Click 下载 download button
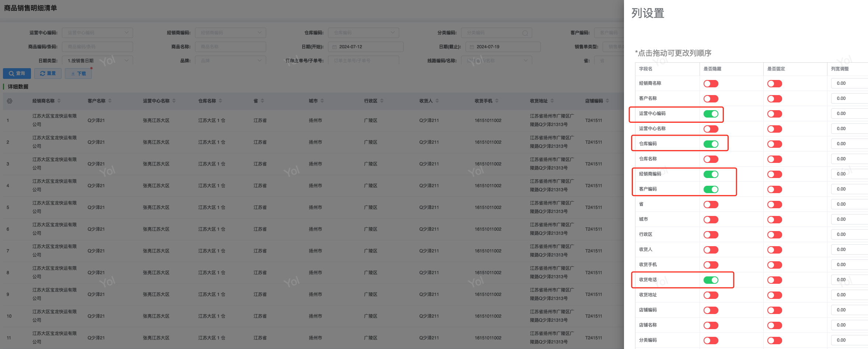868x349 pixels. tap(78, 73)
